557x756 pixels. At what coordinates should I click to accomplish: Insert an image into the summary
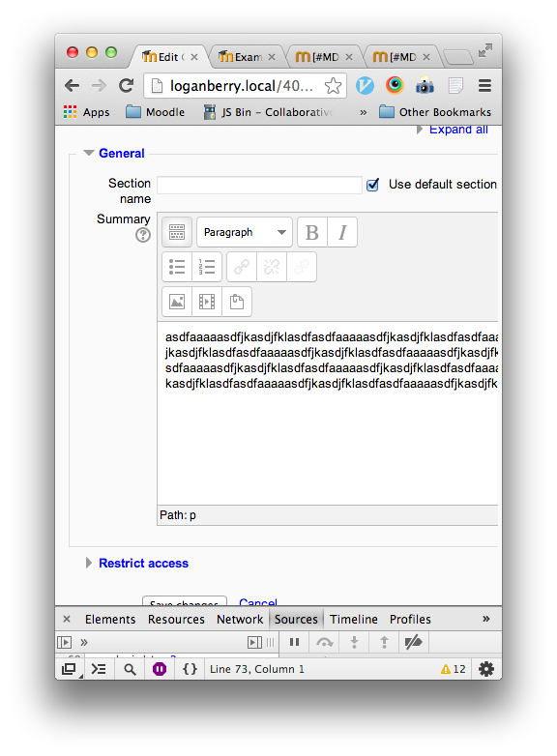177,302
